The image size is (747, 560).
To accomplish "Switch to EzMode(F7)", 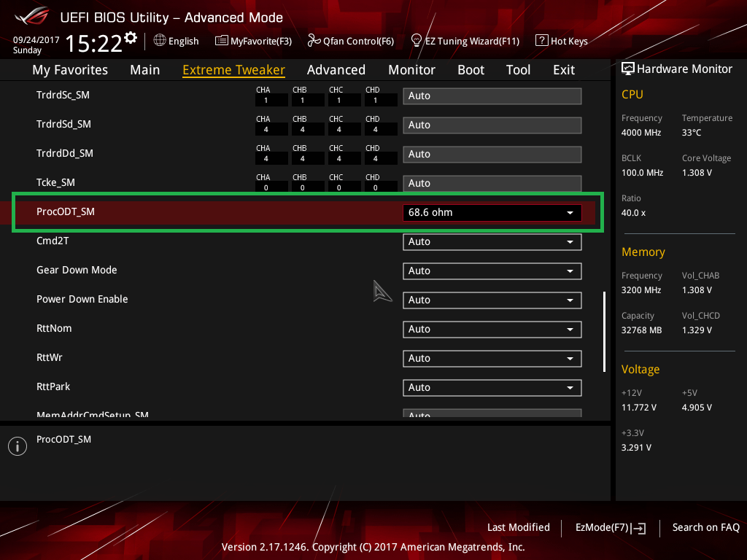I will click(611, 528).
